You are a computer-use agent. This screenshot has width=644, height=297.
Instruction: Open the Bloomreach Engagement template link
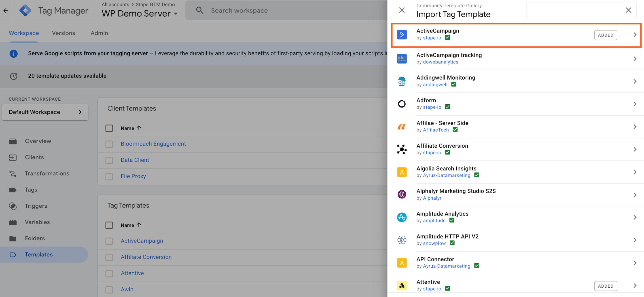(x=153, y=144)
